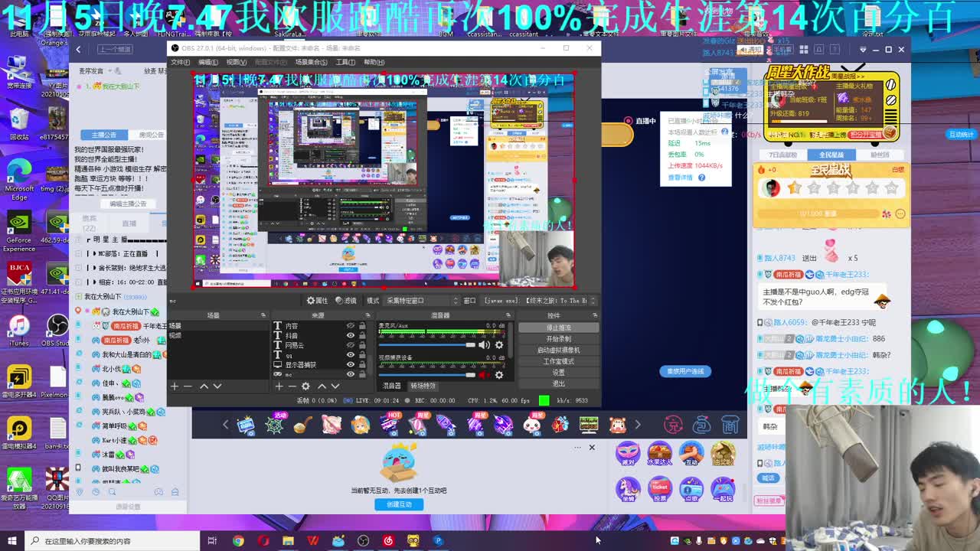The width and height of the screenshot is (980, 551).
Task: Show the hidden 网易云 source
Action: click(351, 345)
